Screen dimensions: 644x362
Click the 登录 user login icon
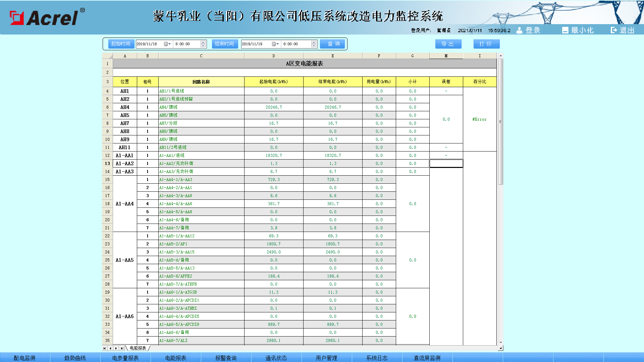(x=519, y=30)
